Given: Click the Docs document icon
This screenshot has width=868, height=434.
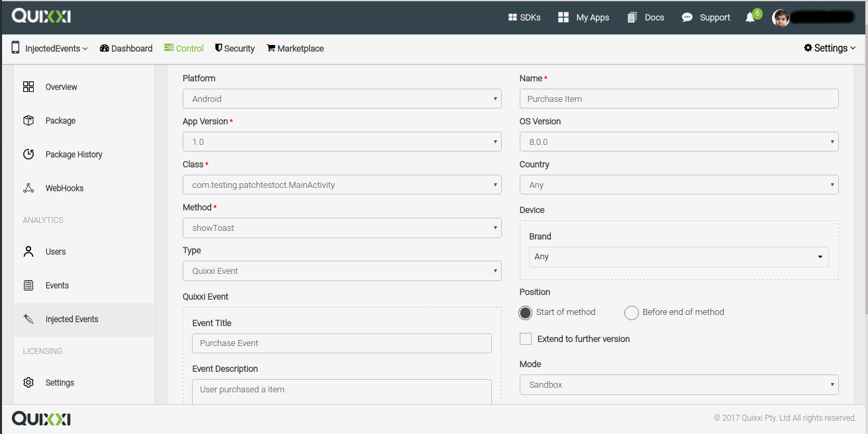Looking at the screenshot, I should (632, 18).
